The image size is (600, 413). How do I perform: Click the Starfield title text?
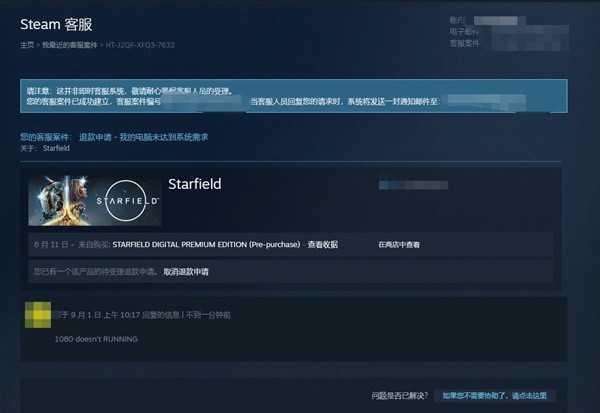tap(195, 184)
